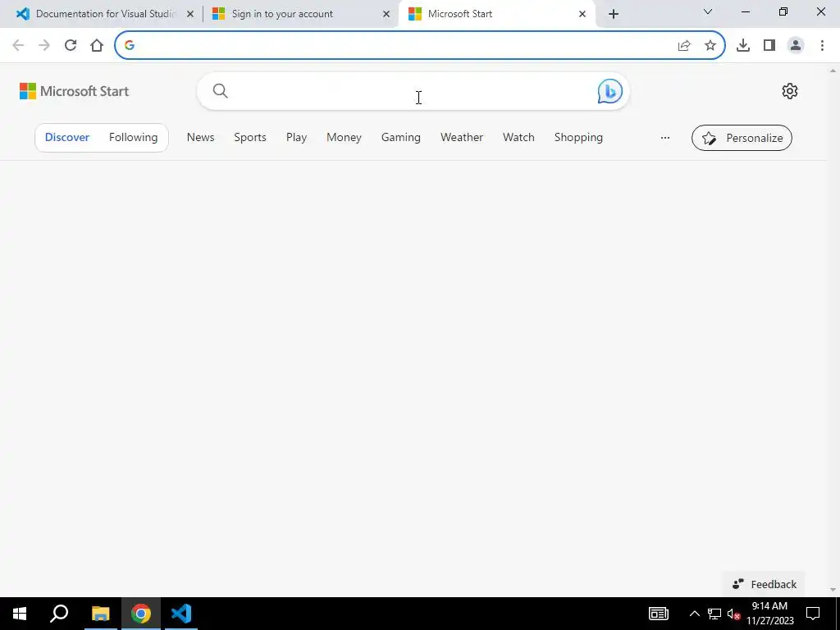840x630 pixels.
Task: Open network status tray icon
Action: [714, 614]
